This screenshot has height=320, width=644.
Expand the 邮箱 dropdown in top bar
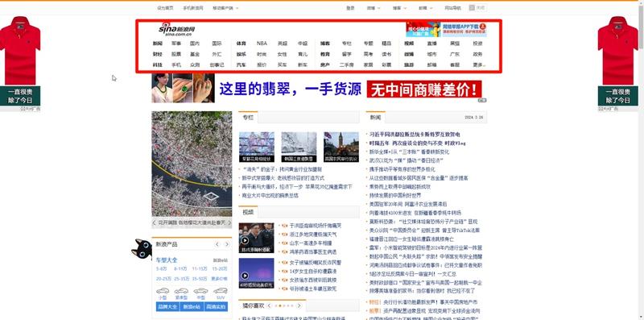[426, 8]
